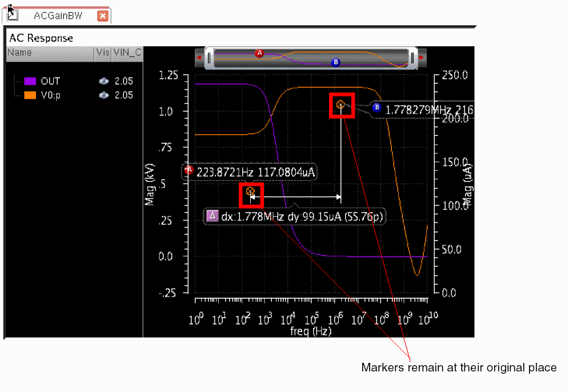This screenshot has width=569, height=392.
Task: Click the 250.0 right axis tick label
Action: pyautogui.click(x=455, y=75)
